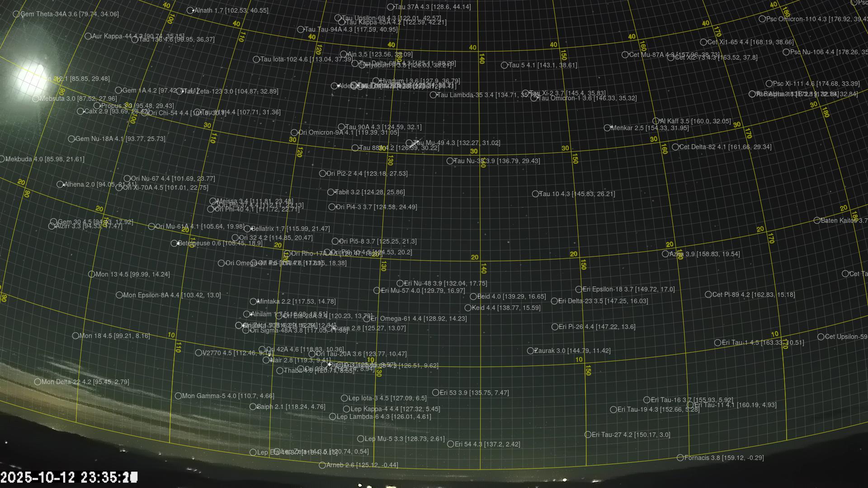868x488 pixels.
Task: Click the Tabit star circle
Action: pyautogui.click(x=330, y=192)
